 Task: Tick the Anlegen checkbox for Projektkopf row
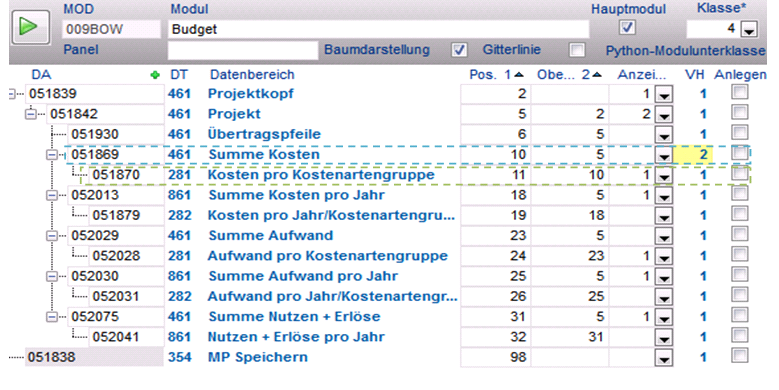point(740,92)
